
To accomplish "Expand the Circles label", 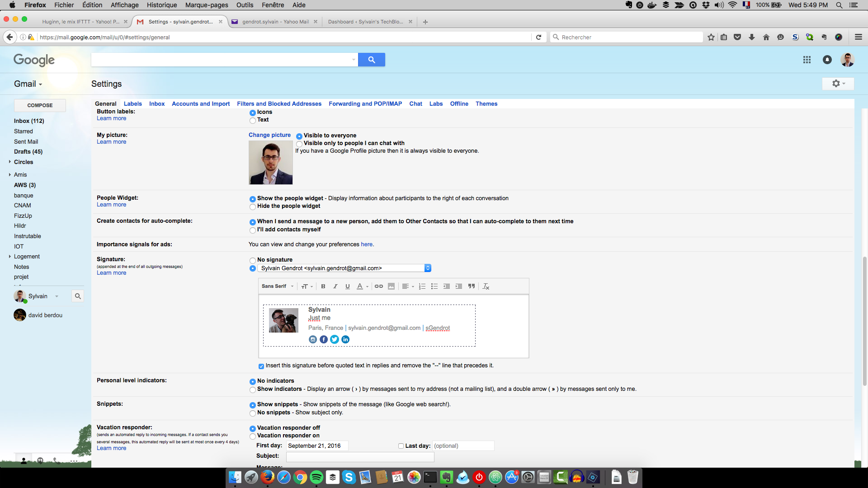I will (9, 162).
